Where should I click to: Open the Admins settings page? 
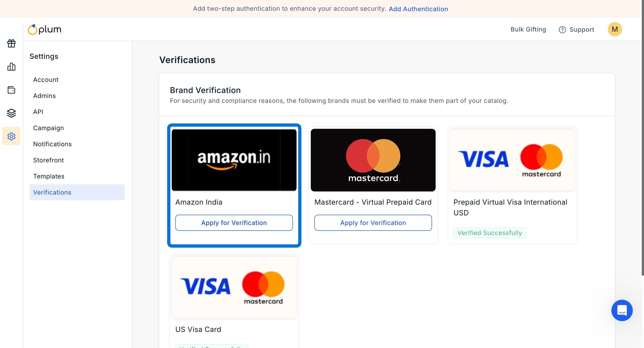coord(44,96)
